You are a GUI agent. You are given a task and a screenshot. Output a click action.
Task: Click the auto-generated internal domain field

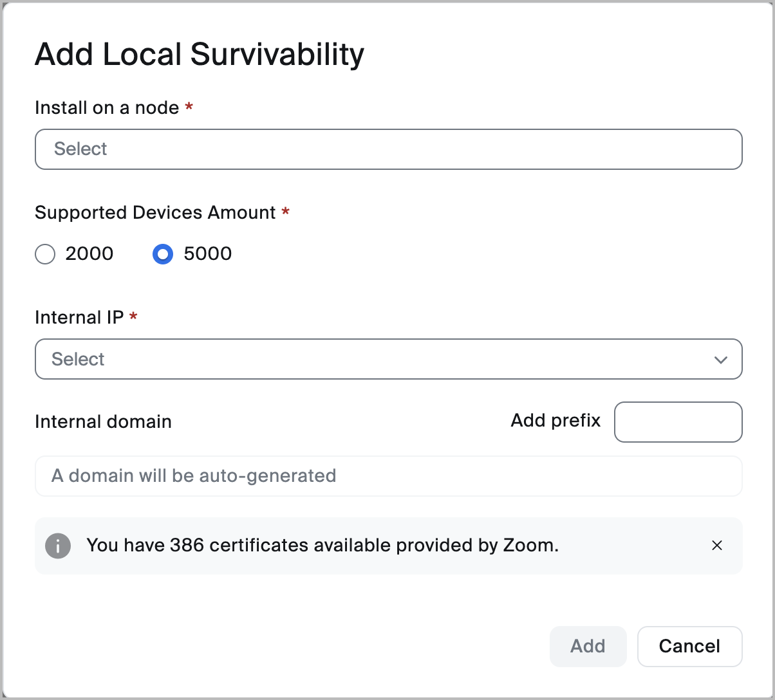point(388,476)
